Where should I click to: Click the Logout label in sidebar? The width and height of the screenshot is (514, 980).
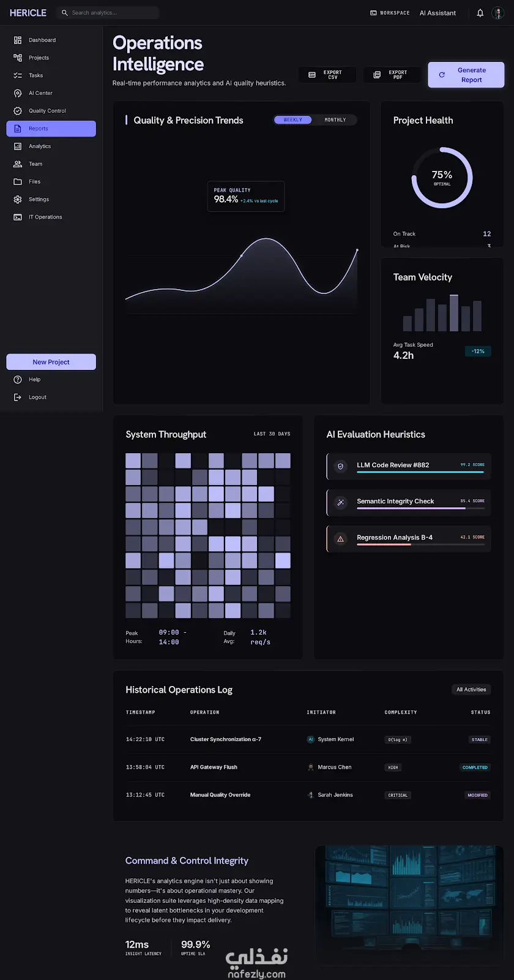[37, 398]
